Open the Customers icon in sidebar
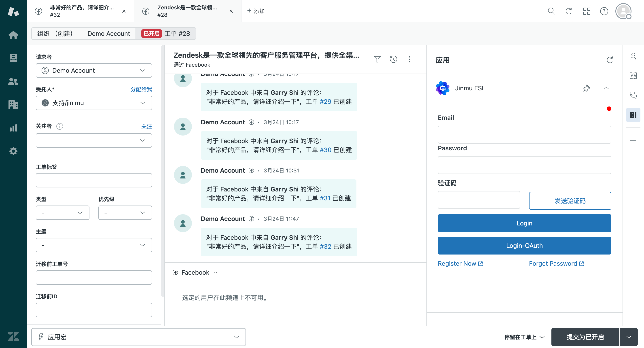Image resolution: width=644 pixels, height=348 pixels. (x=13, y=81)
